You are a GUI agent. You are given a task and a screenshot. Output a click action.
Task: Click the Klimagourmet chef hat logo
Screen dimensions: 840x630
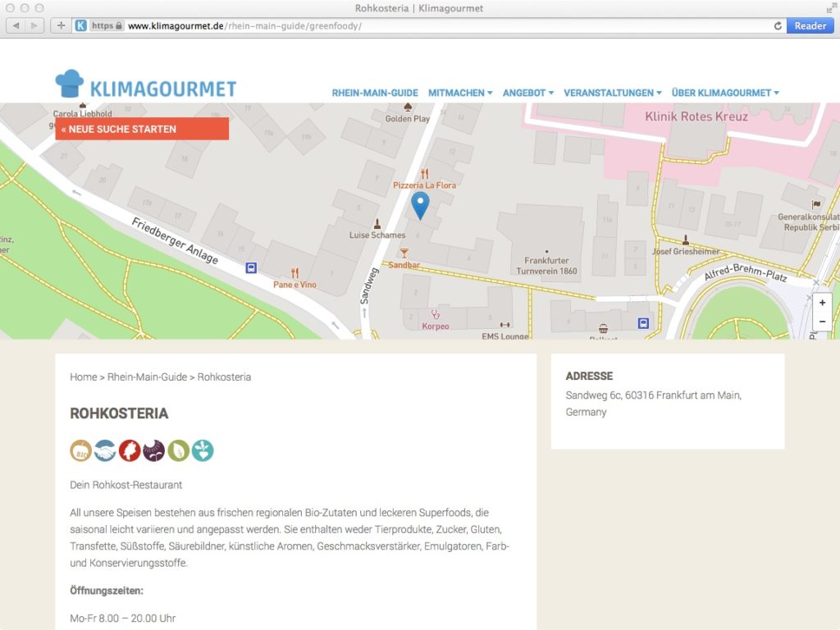70,84
